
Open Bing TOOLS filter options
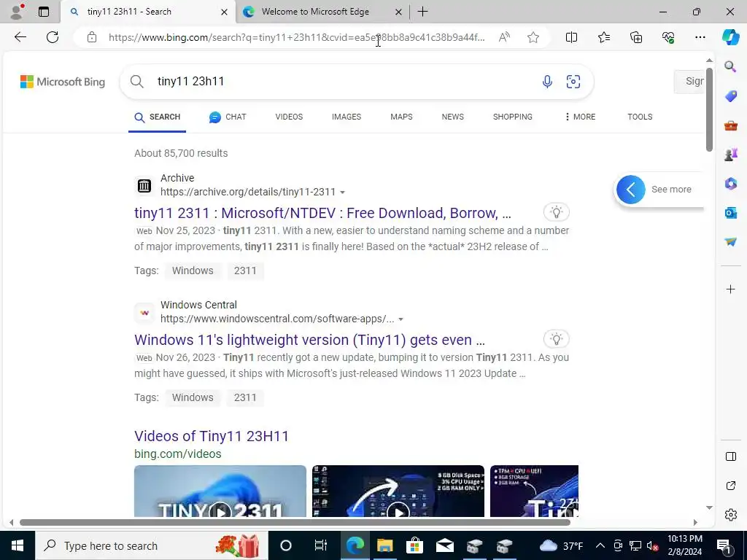[640, 117]
